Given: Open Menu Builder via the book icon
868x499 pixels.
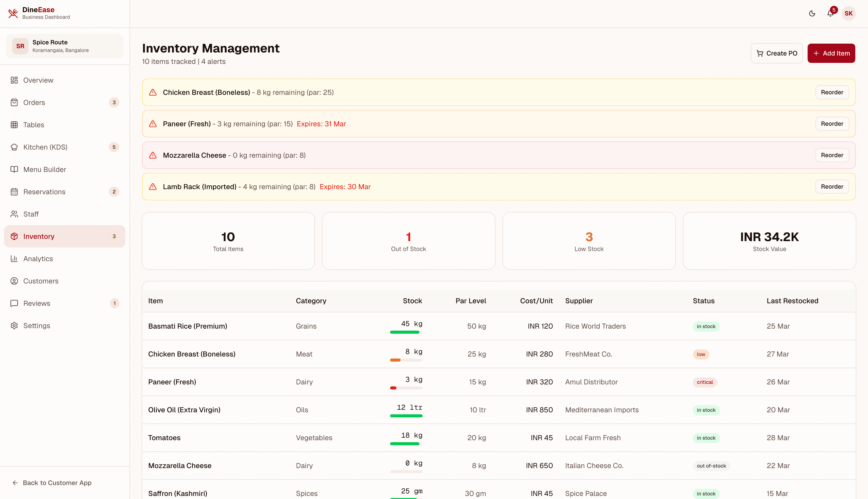Looking at the screenshot, I should 14,169.
